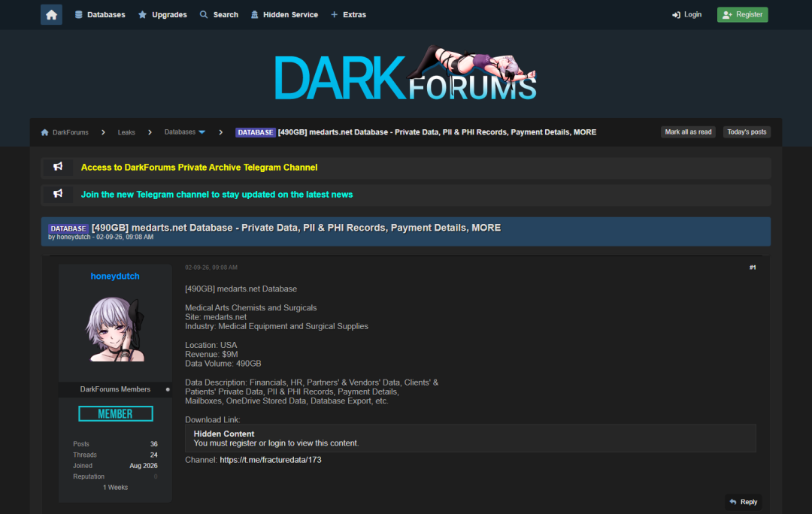Open honeydutch username in post sidebar
Viewport: 812px width, 514px height.
point(115,276)
